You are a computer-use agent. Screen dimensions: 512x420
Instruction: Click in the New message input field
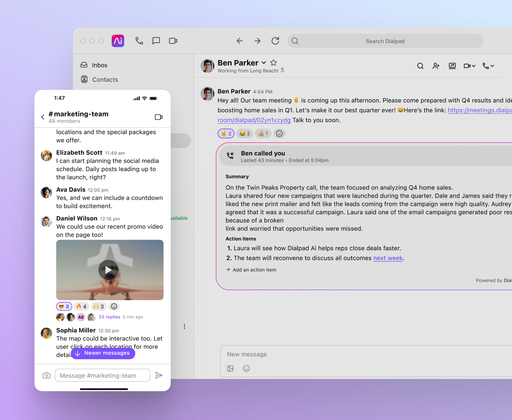click(287, 354)
